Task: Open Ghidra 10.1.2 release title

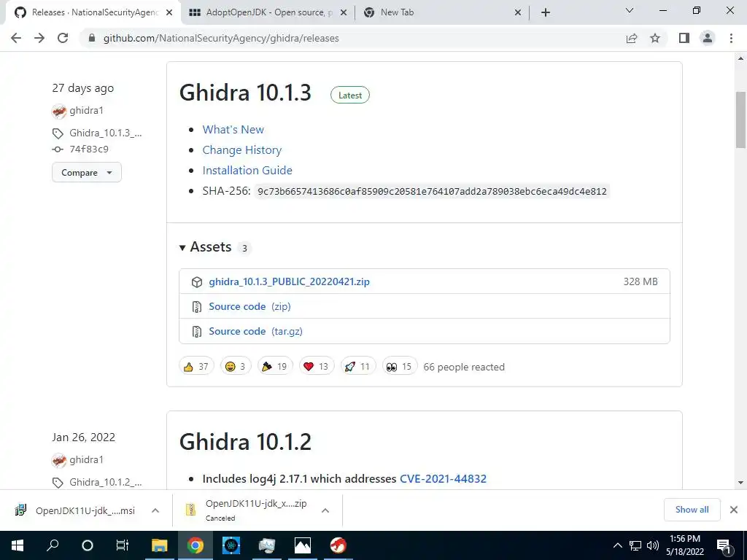Action: 245,441
